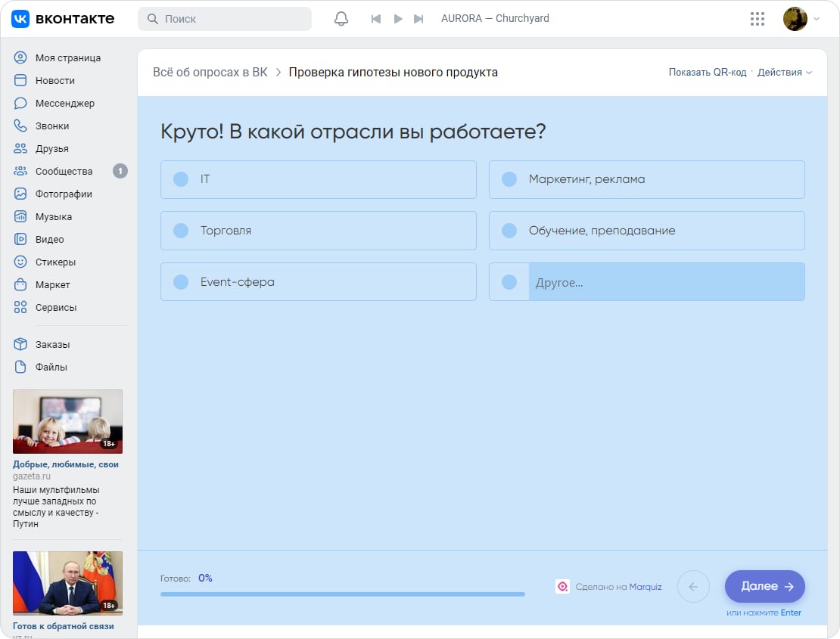Open the Messenger sidebar icon
840x639 pixels.
tap(20, 103)
